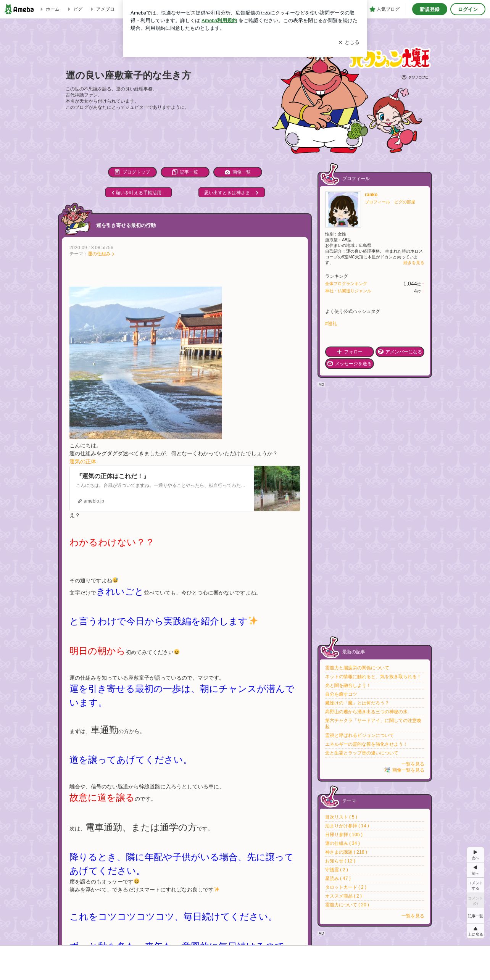Open theme お知らせ ( 12 )
This screenshot has height=980, width=490.
[x=340, y=861]
